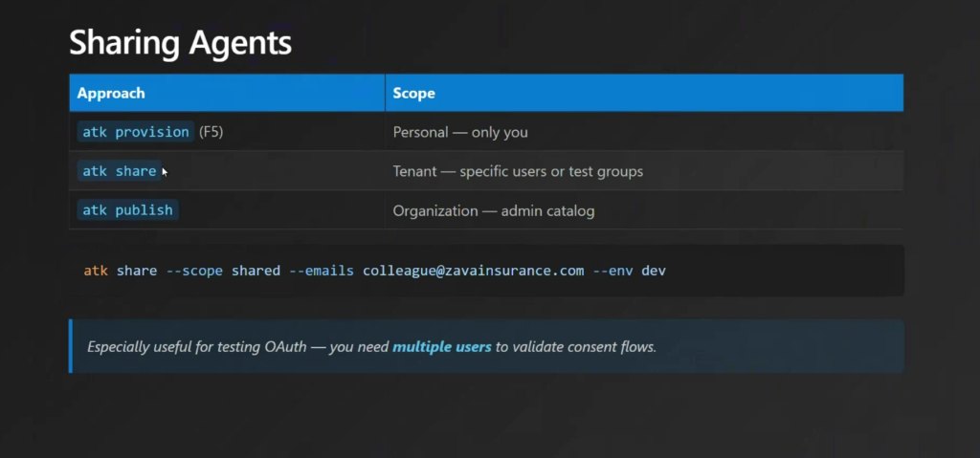Screen dimensions: 980x458
Task: Click the orange atk keyword in command
Action: [x=96, y=271]
